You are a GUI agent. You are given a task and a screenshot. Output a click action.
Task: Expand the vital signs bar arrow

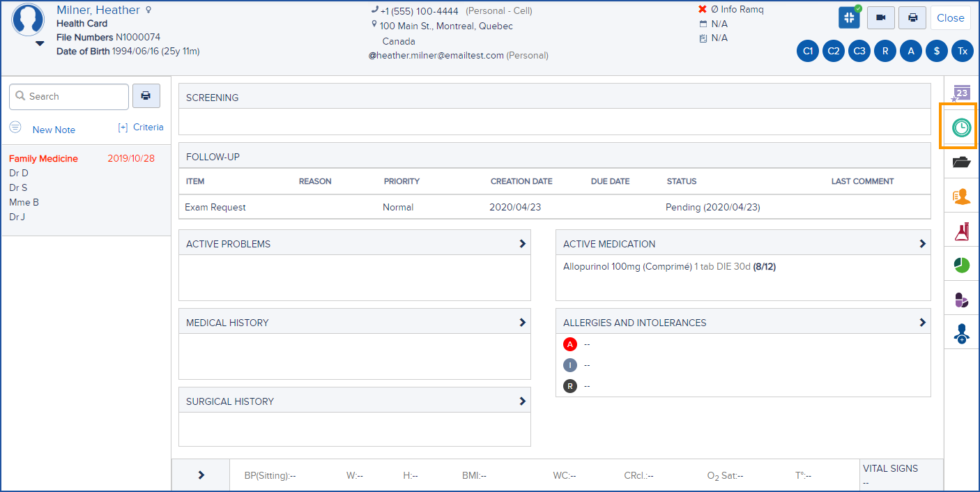201,475
